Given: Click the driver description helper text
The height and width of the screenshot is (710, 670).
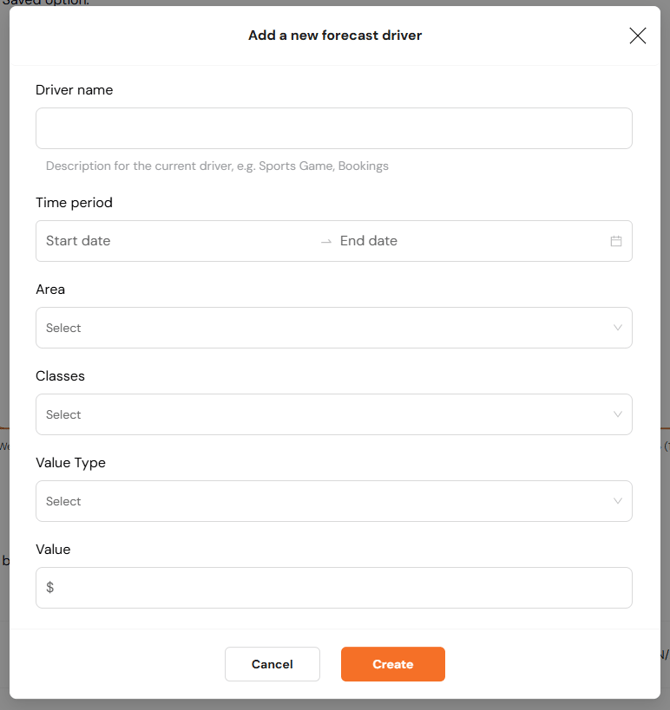Looking at the screenshot, I should click(x=217, y=166).
